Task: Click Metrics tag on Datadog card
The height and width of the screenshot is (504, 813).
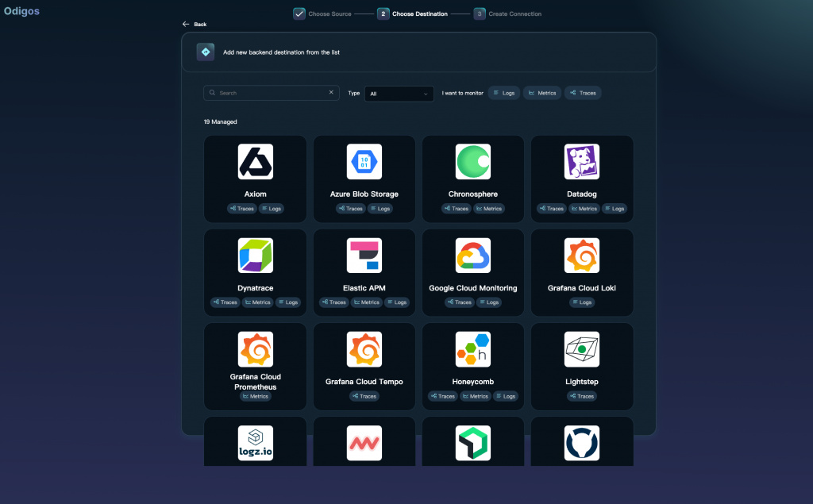Action: pyautogui.click(x=584, y=209)
